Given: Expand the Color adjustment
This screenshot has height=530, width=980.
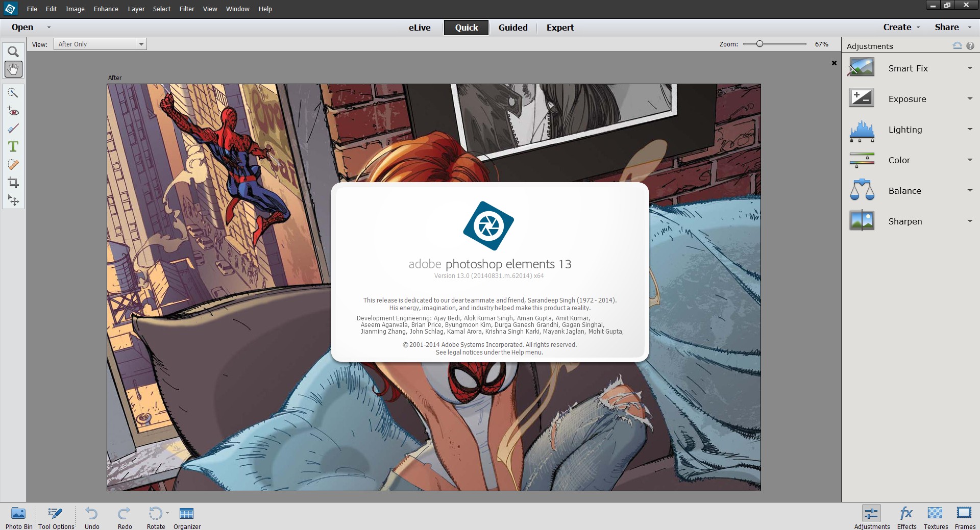Looking at the screenshot, I should [x=970, y=160].
